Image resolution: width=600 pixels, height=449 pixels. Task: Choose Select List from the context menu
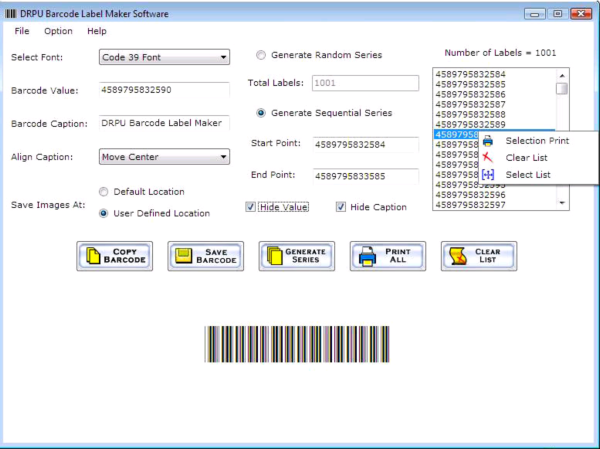coord(528,175)
